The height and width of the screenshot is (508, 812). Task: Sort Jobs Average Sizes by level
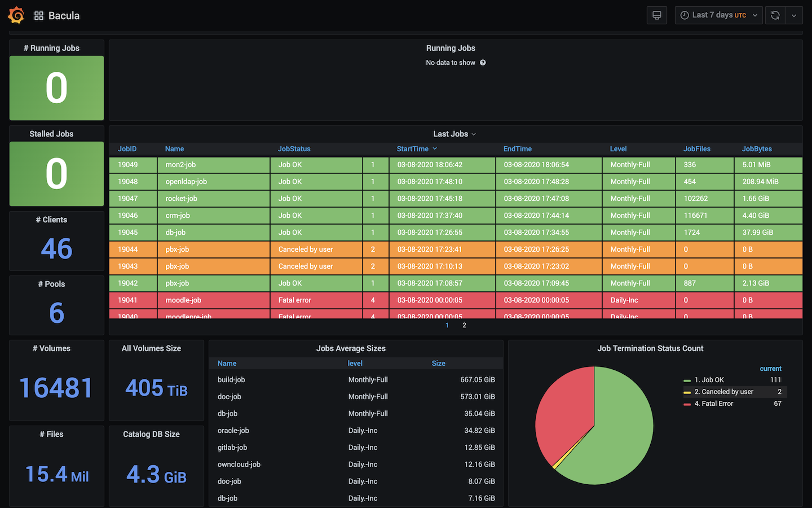pos(355,364)
